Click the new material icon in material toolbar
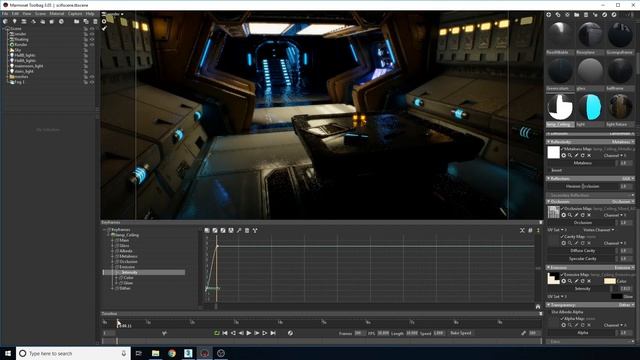The image size is (640, 360). coord(549,14)
